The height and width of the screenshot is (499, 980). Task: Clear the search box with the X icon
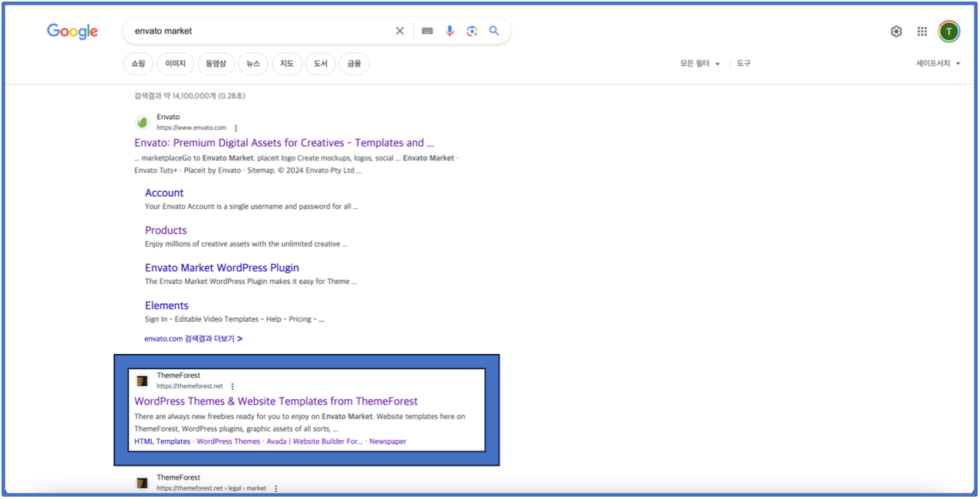point(399,31)
